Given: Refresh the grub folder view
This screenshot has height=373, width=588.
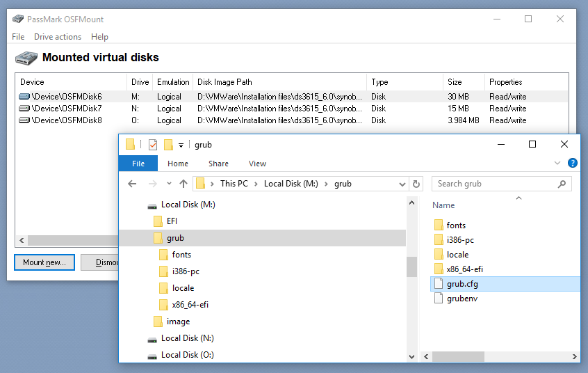Looking at the screenshot, I should pos(416,184).
